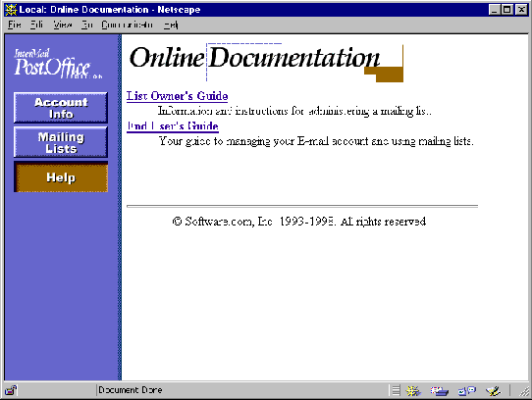Open the Go menu
The image size is (532, 400).
86,25
